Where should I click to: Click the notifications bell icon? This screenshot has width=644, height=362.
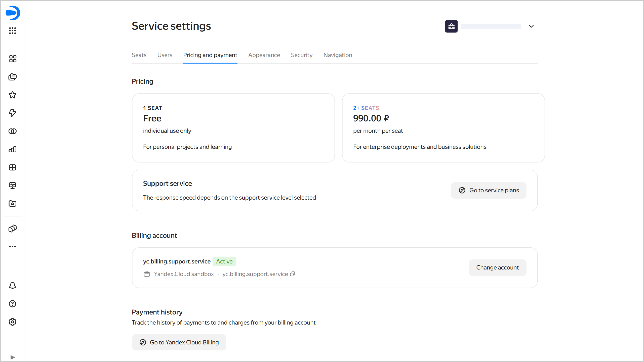click(x=13, y=286)
